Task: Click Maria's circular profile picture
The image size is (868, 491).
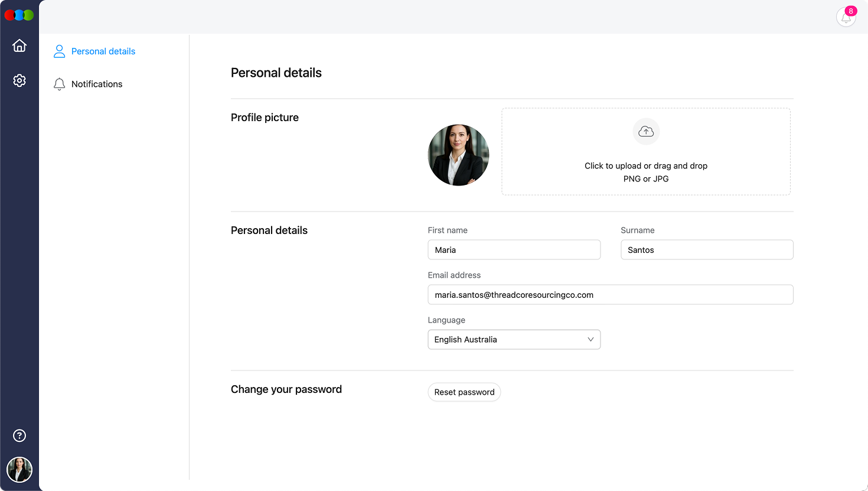Action: (458, 155)
